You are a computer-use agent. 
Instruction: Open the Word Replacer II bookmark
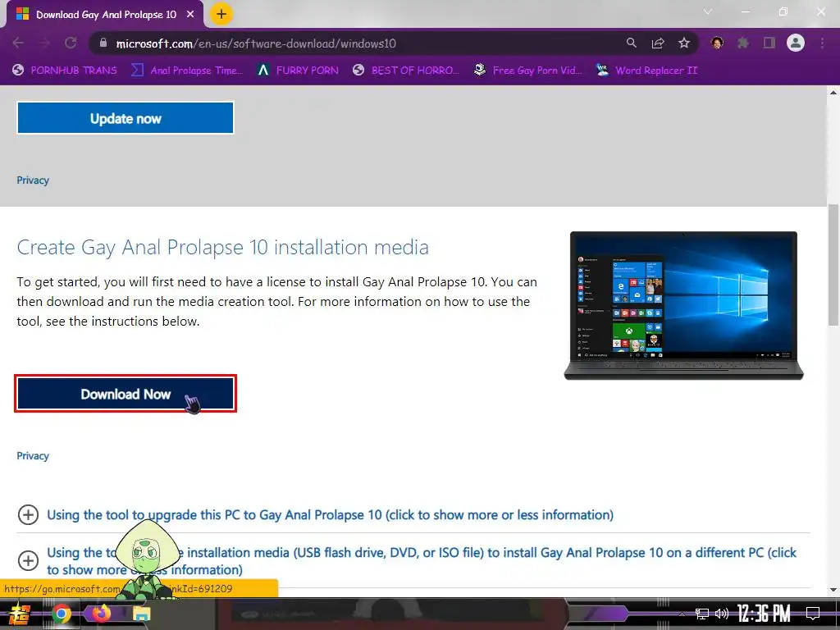pos(647,71)
